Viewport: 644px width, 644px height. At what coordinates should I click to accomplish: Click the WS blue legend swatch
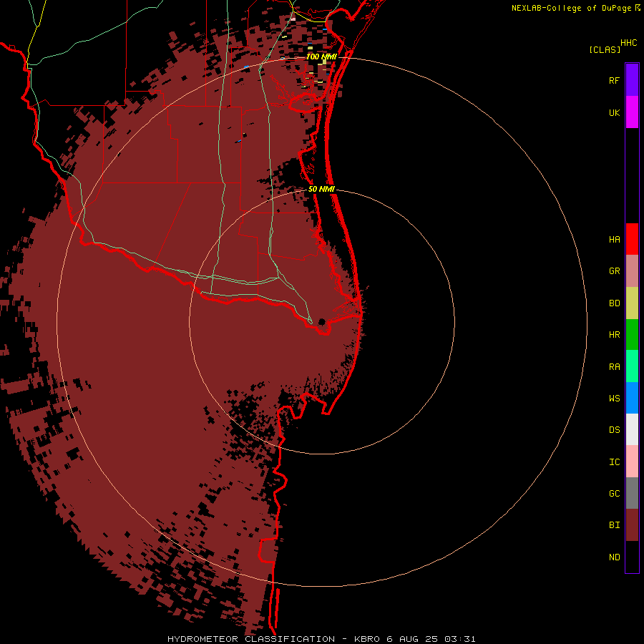pyautogui.click(x=632, y=398)
